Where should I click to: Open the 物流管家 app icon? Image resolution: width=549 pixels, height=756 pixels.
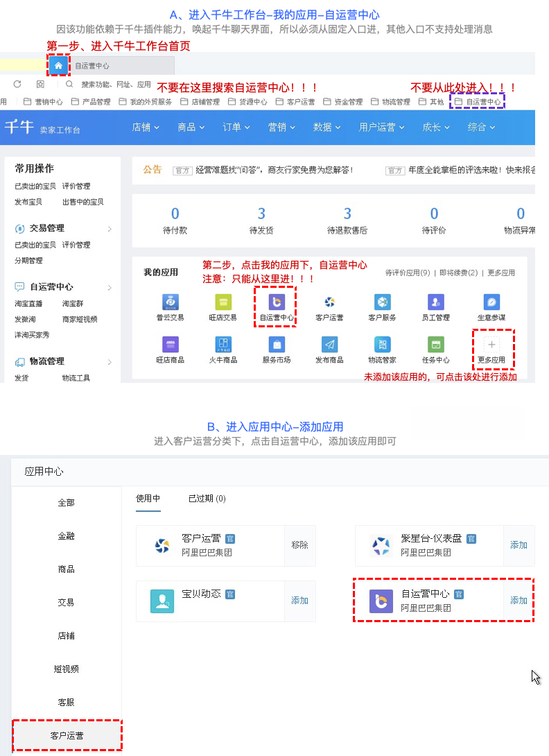382,344
